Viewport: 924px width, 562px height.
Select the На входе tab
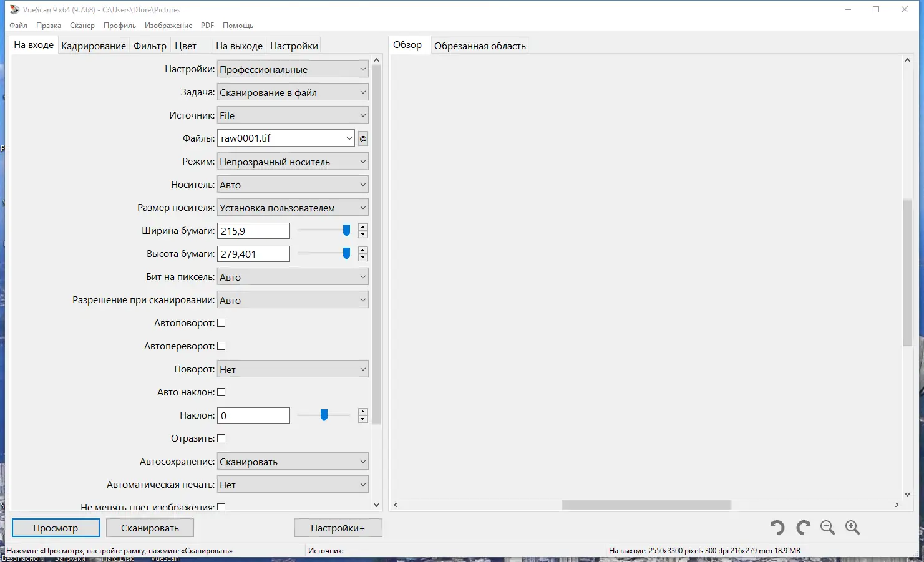[34, 46]
